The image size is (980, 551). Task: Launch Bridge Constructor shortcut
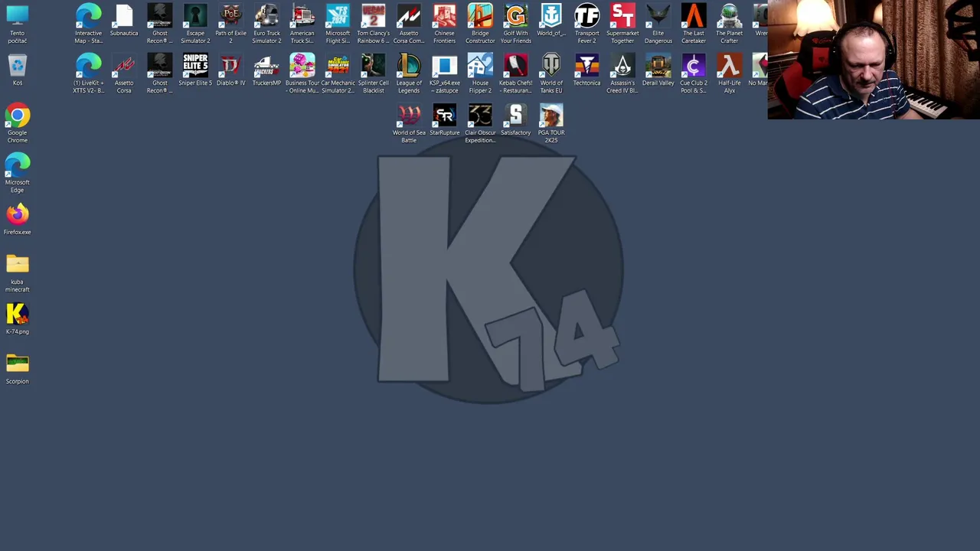[x=480, y=23]
